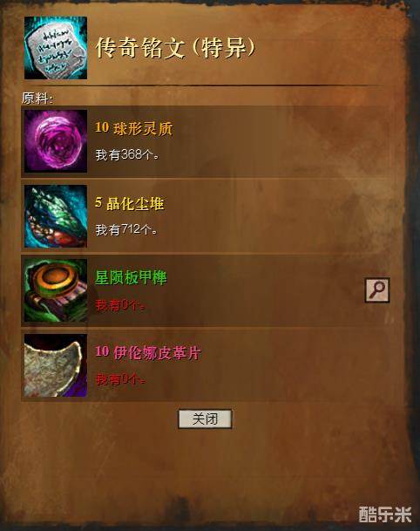
Task: Click the 伊伦娜皮革片 leather patch icon
Action: coord(56,365)
